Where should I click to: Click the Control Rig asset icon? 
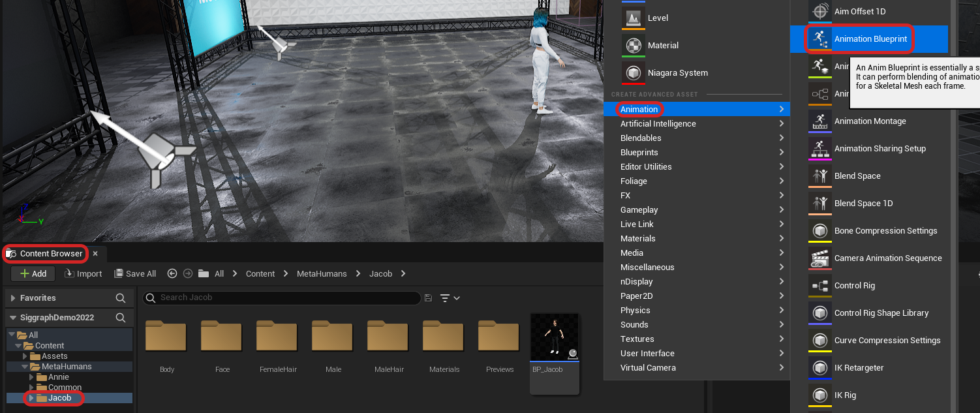point(819,286)
